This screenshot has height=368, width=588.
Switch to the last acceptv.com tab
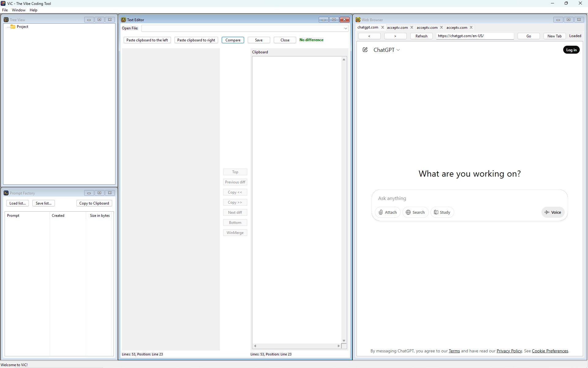coord(457,27)
